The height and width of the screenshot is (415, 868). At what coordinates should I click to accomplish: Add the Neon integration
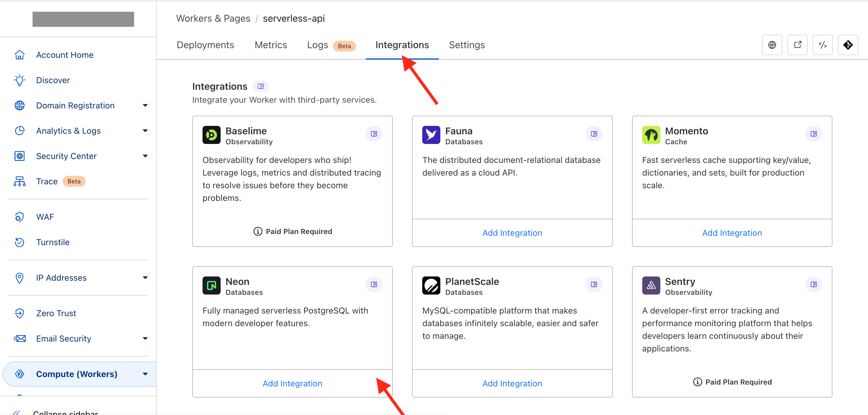point(292,383)
